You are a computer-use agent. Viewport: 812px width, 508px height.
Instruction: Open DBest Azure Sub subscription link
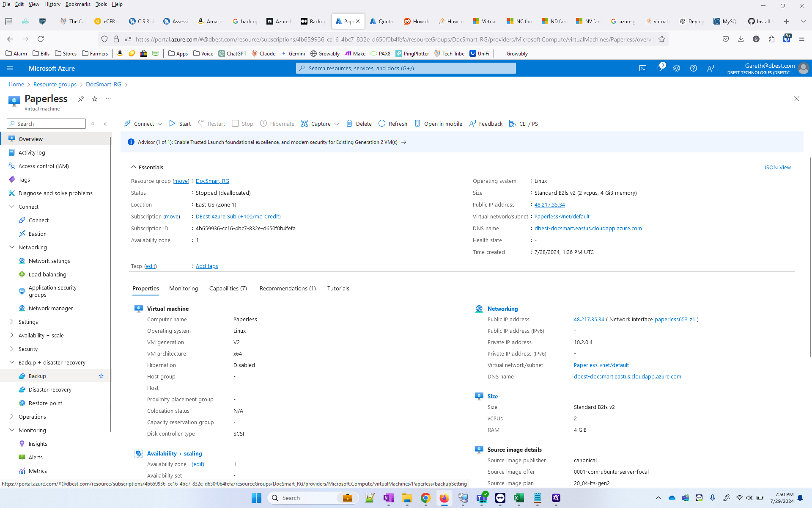[x=238, y=216]
